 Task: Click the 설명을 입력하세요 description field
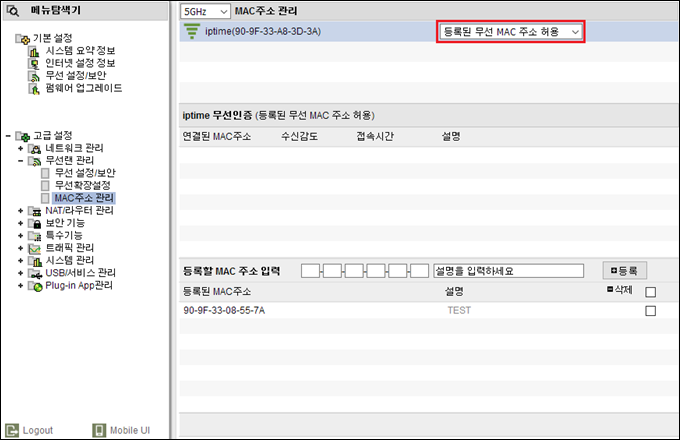[508, 271]
